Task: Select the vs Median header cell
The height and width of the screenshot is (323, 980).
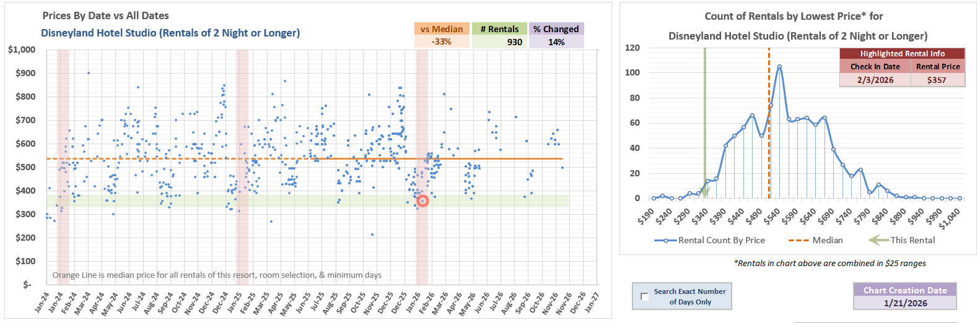Action: (441, 29)
